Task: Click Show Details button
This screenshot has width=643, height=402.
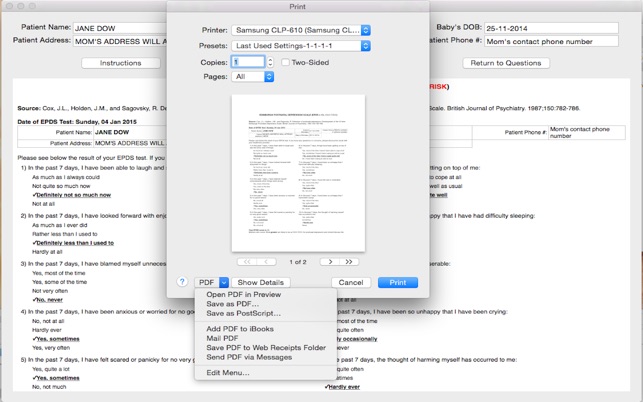Action: point(260,282)
